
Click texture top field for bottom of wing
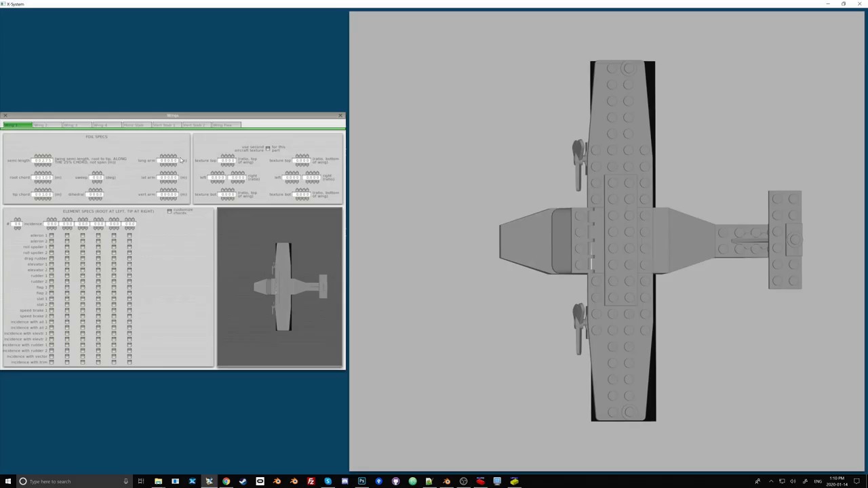tap(302, 161)
